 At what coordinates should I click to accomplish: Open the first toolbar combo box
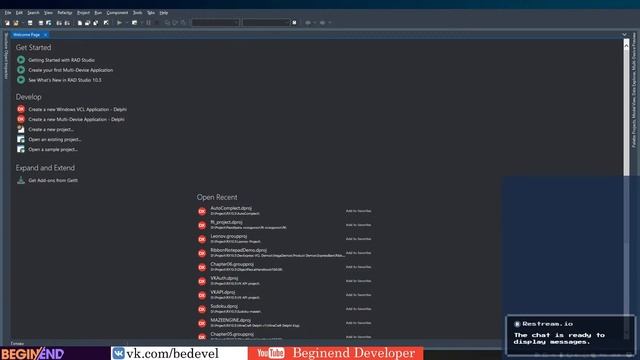[215, 23]
